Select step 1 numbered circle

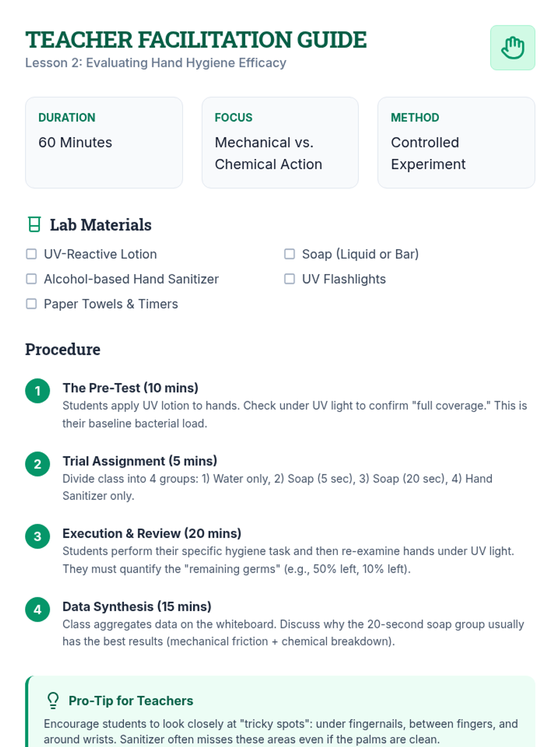click(38, 391)
